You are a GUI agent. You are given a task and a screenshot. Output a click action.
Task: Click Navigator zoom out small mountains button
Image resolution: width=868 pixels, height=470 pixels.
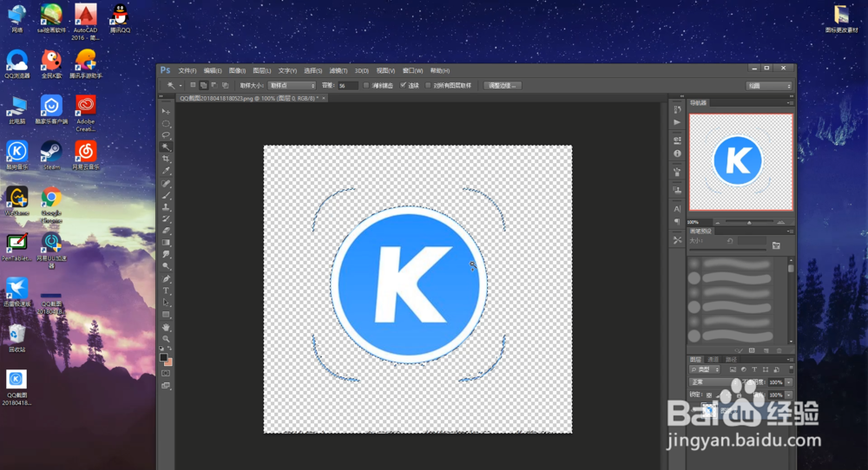click(718, 222)
